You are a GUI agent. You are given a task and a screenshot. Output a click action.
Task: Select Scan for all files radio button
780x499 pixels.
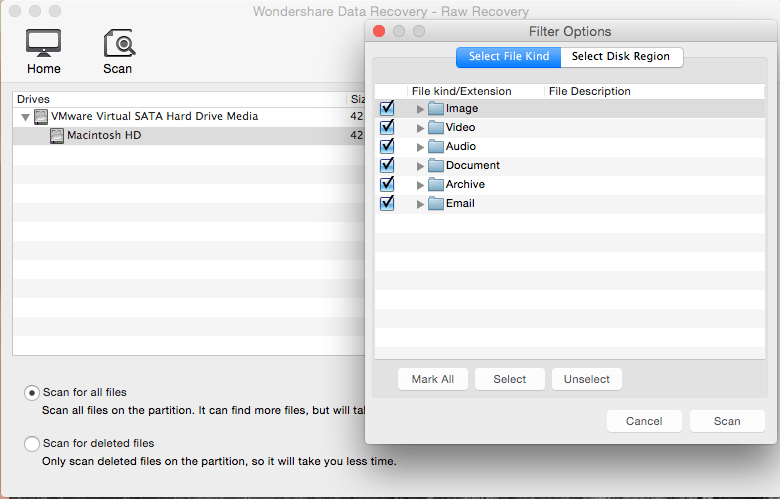[x=32, y=393]
